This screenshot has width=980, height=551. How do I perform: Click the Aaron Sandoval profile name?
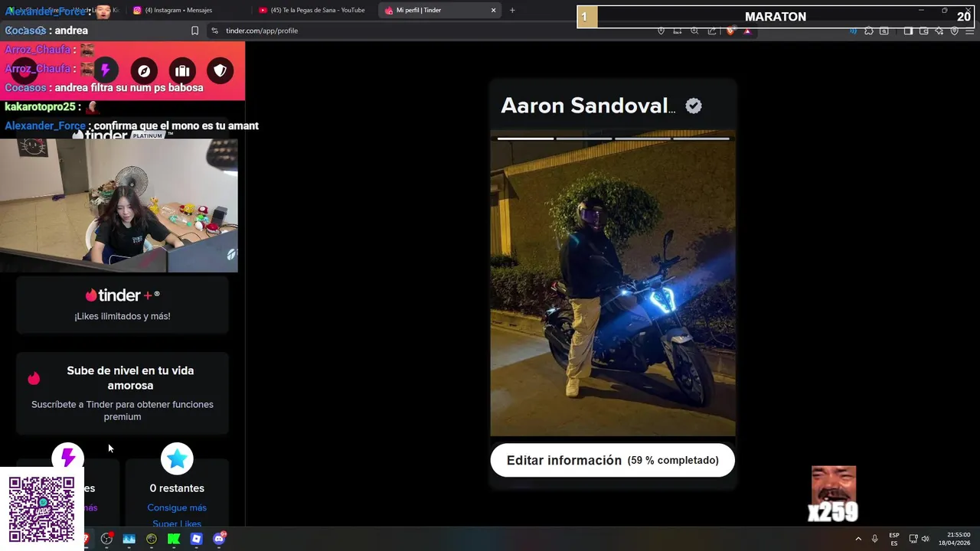coord(588,106)
